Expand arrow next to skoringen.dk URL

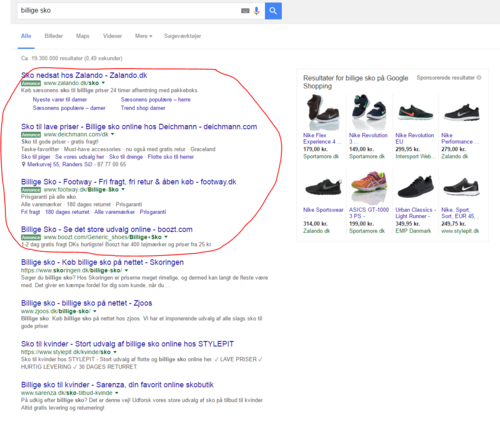click(x=126, y=270)
